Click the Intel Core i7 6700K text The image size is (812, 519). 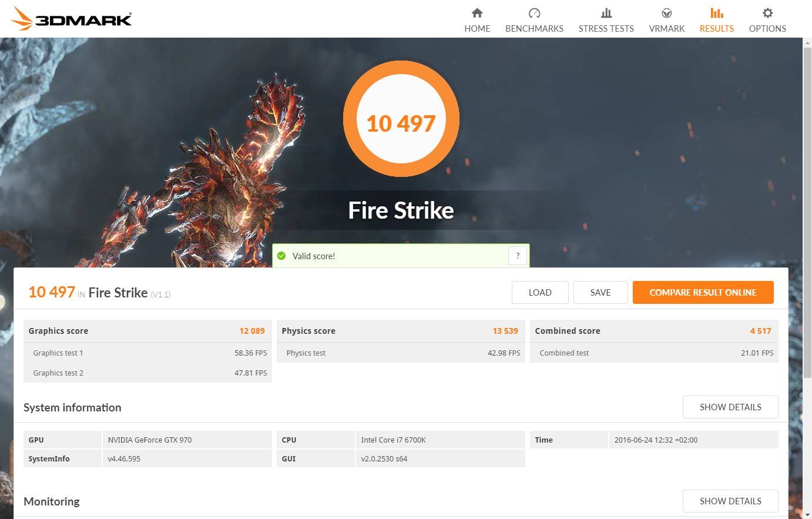pos(394,440)
